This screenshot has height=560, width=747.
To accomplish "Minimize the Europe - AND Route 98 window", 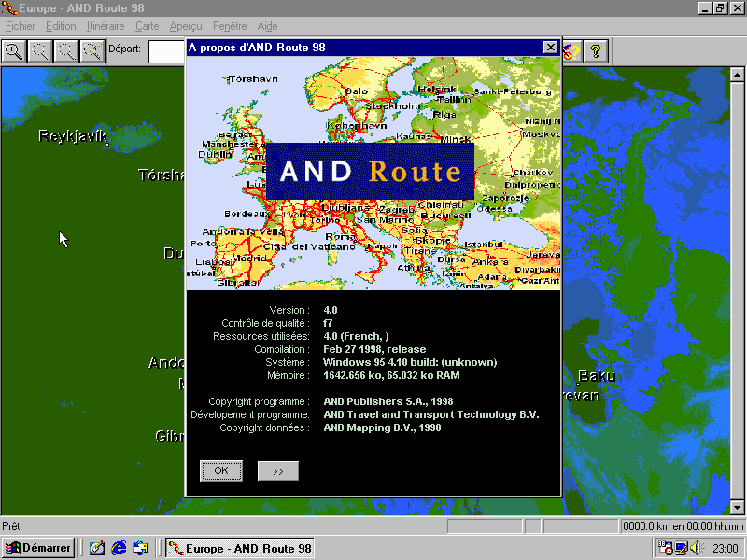I will [705, 8].
